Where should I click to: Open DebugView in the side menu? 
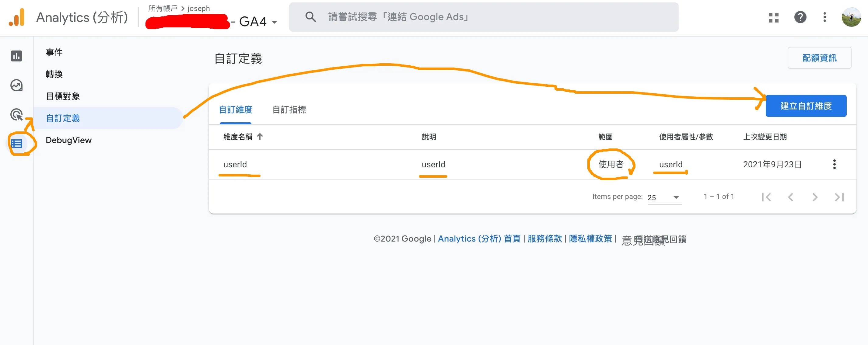[69, 140]
